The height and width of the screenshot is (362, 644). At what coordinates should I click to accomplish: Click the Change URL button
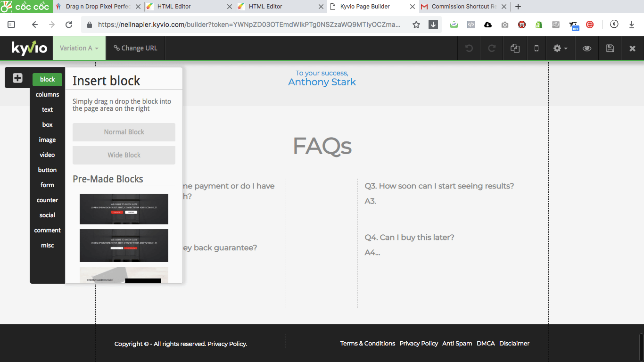pyautogui.click(x=136, y=48)
